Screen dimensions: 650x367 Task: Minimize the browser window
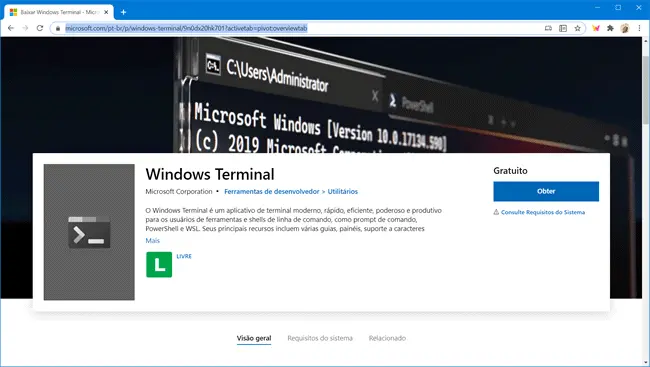tap(597, 7)
